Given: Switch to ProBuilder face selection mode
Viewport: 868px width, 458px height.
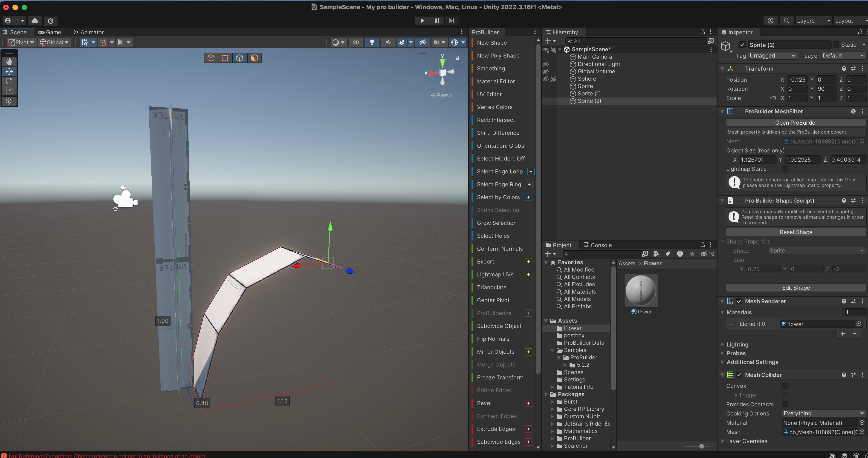Looking at the screenshot, I should click(x=254, y=58).
